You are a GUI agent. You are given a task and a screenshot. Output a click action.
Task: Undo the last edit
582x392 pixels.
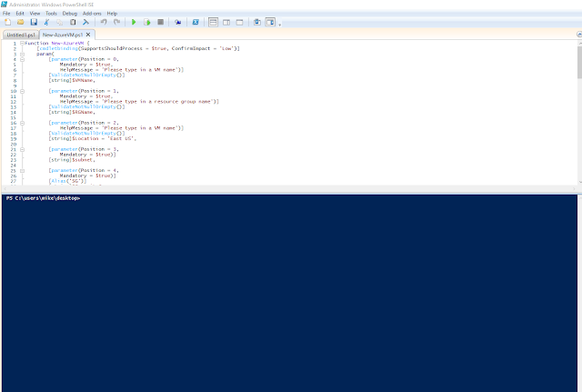click(104, 22)
